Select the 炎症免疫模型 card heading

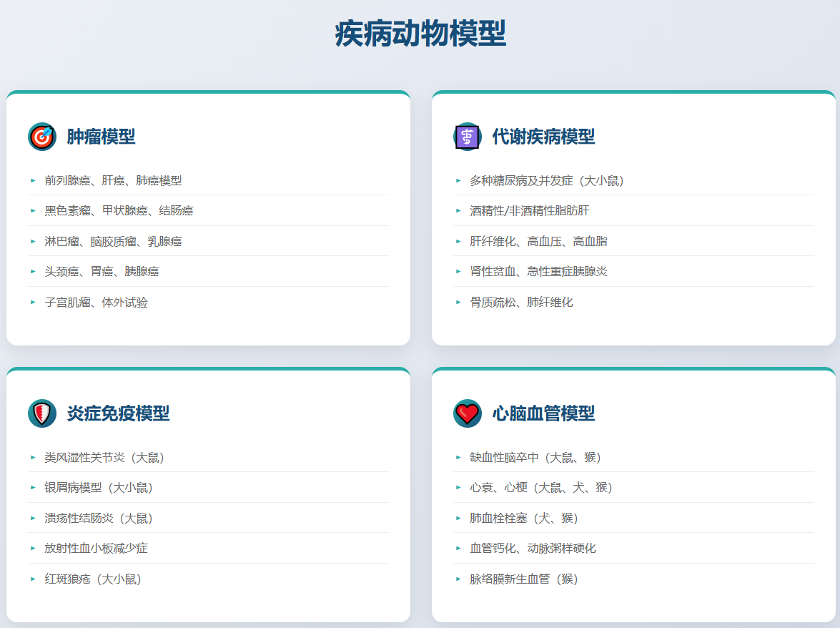coord(118,413)
